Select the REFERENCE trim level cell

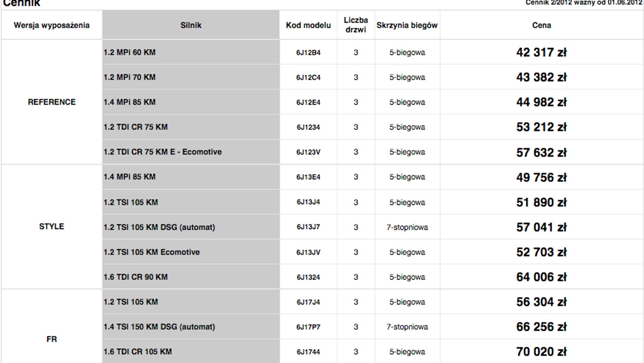pyautogui.click(x=52, y=102)
